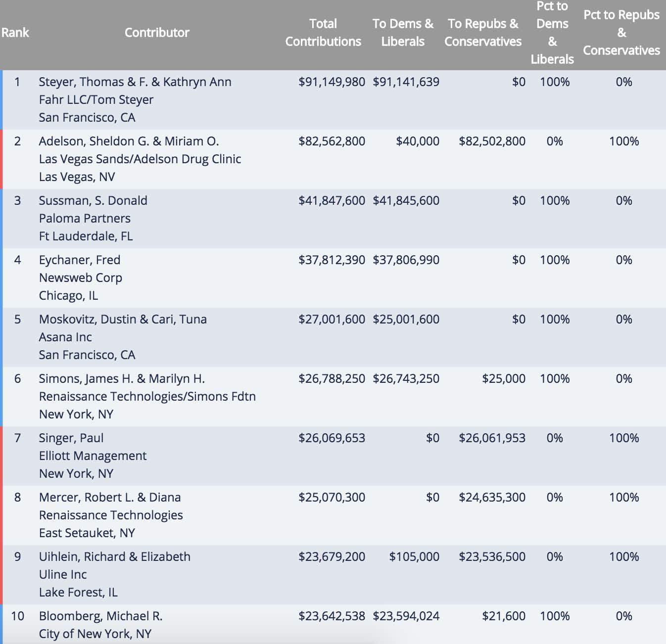Viewport: 666px width, 644px height.
Task: Select Bloomberg's total $23,642,538
Action: click(332, 616)
